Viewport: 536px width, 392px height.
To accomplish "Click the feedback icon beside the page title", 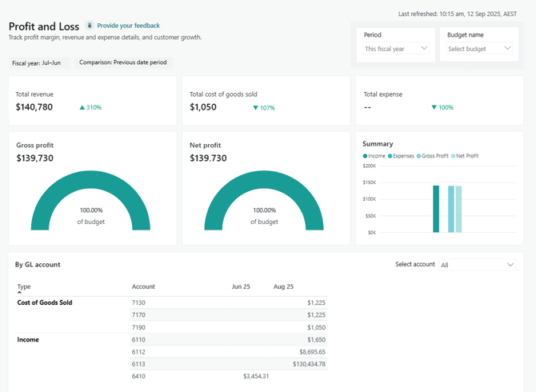I will [x=90, y=26].
